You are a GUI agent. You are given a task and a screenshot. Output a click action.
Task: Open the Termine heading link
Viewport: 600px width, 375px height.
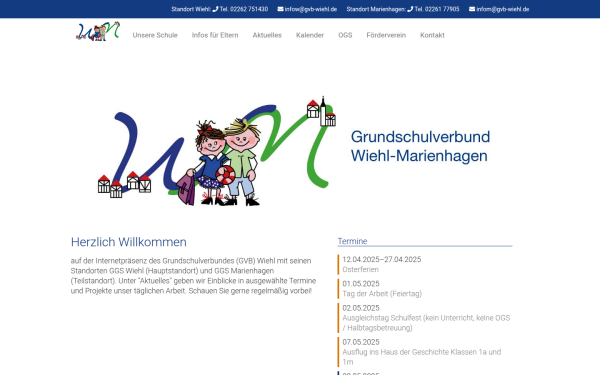point(352,241)
